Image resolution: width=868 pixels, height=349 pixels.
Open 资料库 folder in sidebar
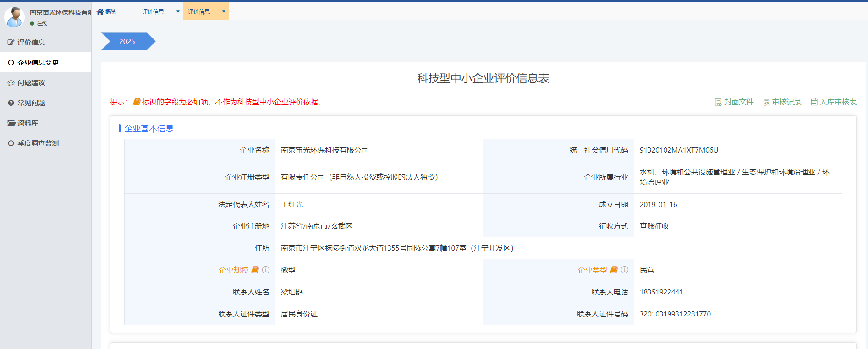pyautogui.click(x=27, y=123)
